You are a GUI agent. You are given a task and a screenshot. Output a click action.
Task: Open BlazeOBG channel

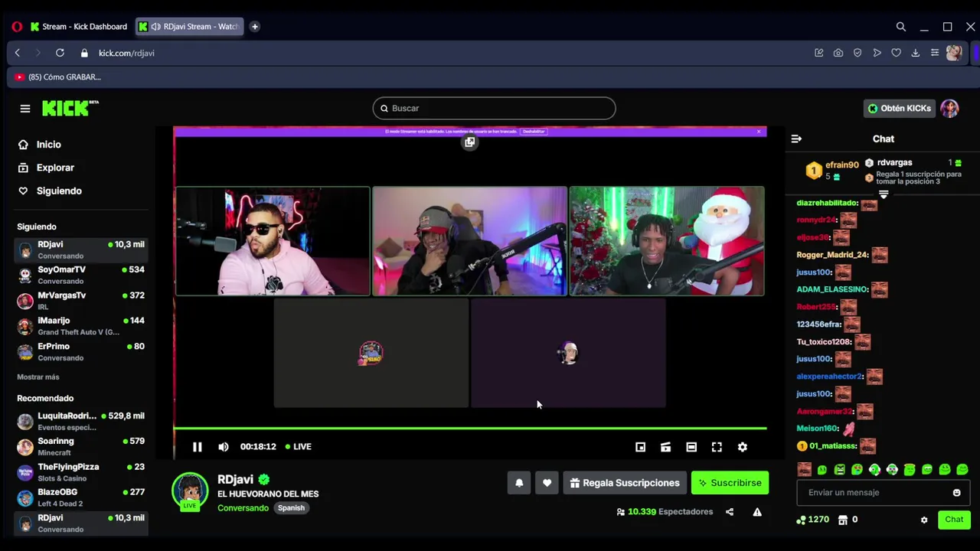80,497
